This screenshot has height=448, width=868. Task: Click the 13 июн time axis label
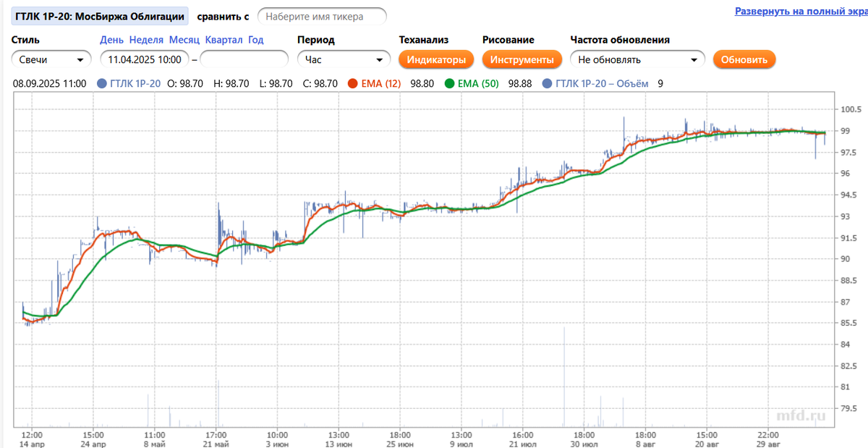pos(338,444)
